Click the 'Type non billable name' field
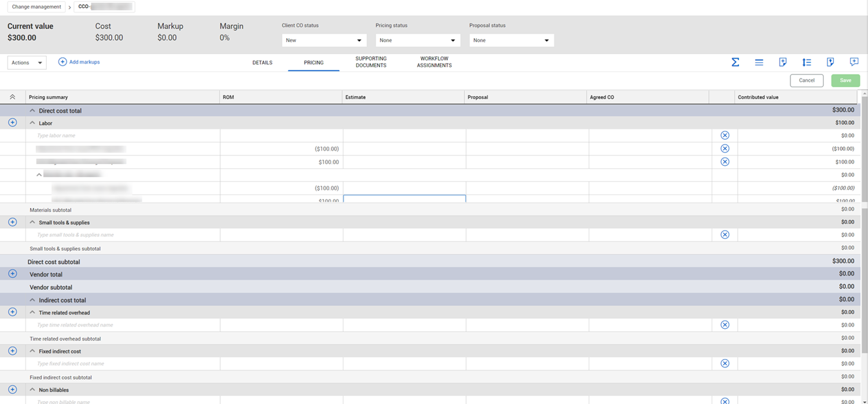Viewport: 868px width, 404px height. point(123,401)
